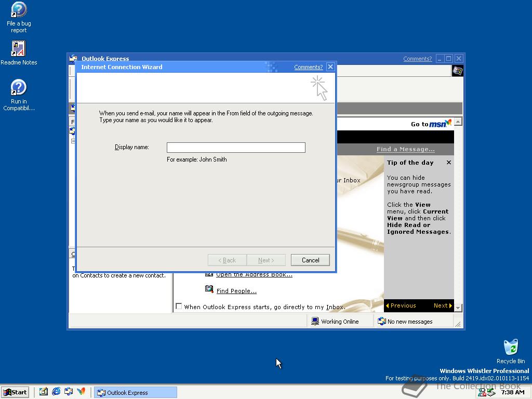Image resolution: width=532 pixels, height=399 pixels.
Task: Click scroll down arrow in Outlook pane
Action: click(458, 308)
